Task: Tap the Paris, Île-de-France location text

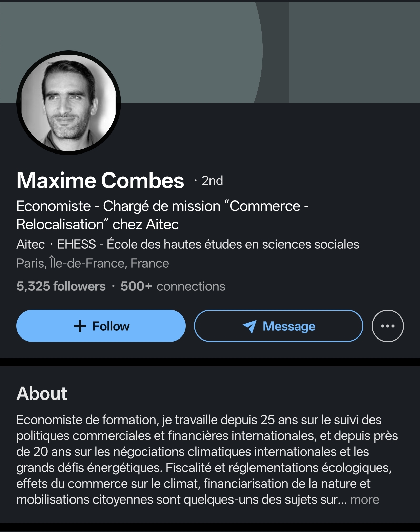Action: point(93,263)
